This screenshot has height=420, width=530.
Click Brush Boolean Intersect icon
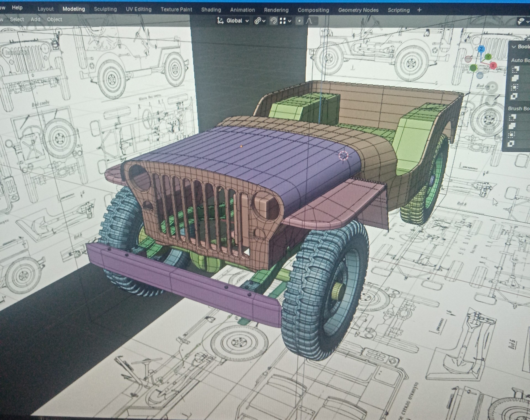point(512,135)
